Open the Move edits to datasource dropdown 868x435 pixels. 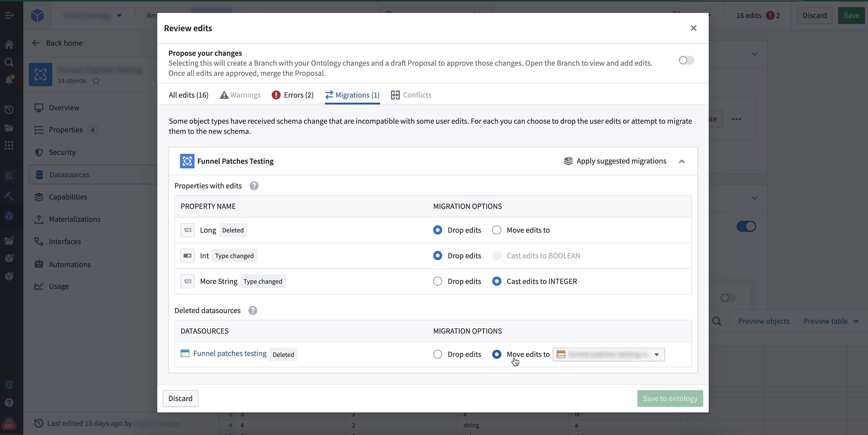(608, 354)
